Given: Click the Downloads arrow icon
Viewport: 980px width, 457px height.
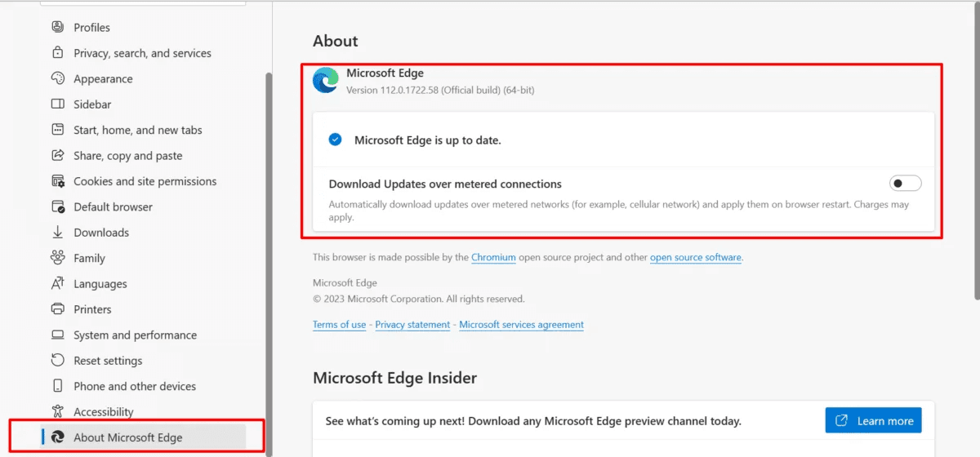Looking at the screenshot, I should pyautogui.click(x=57, y=233).
